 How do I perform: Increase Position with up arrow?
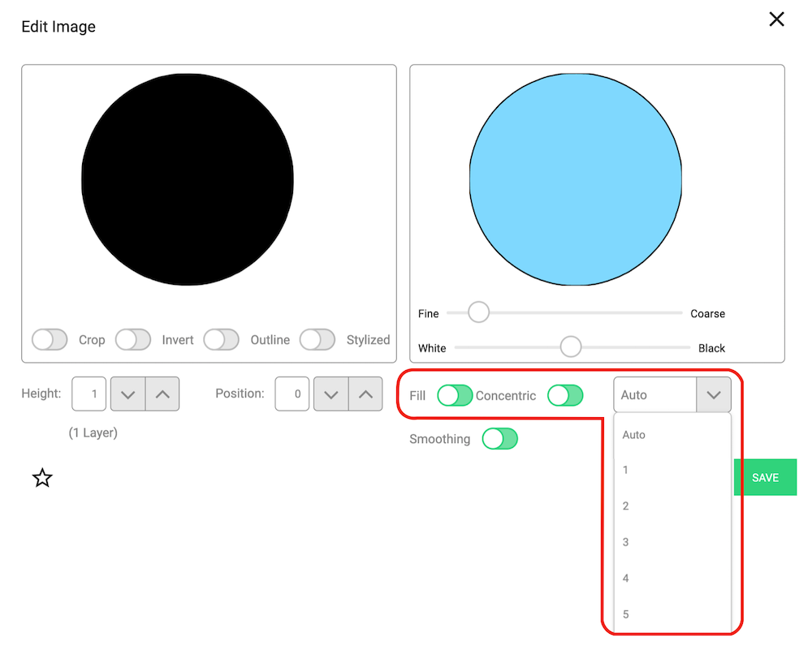point(365,394)
